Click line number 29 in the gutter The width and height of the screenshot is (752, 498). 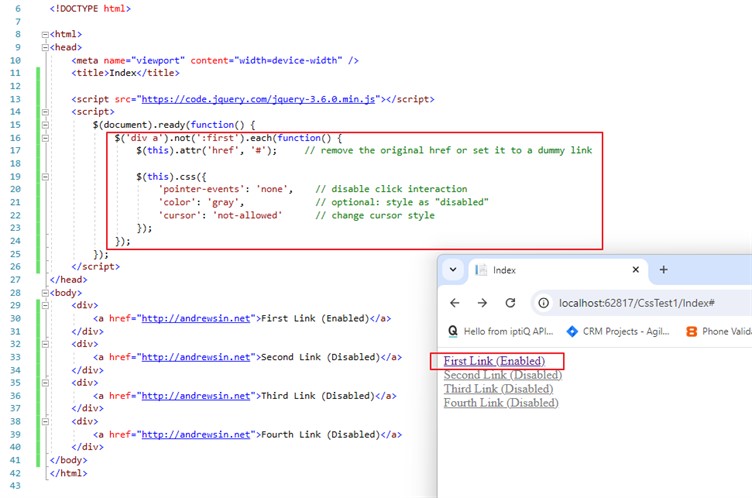(x=15, y=305)
